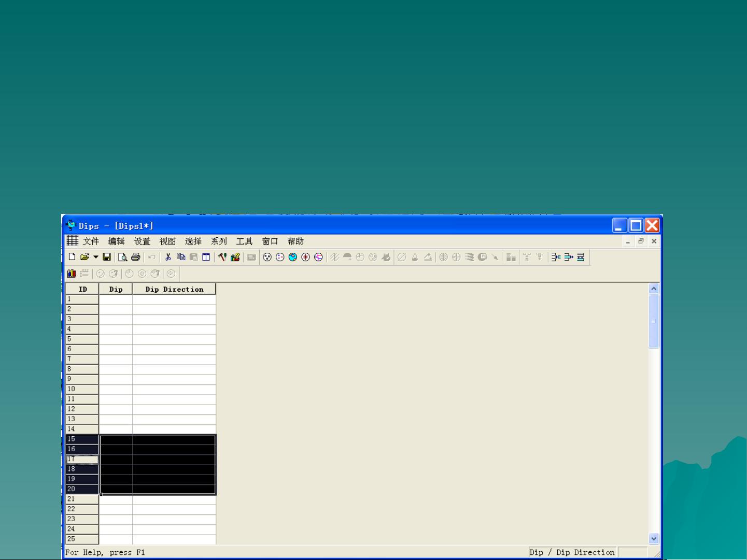Open the 文件 menu

tap(91, 241)
